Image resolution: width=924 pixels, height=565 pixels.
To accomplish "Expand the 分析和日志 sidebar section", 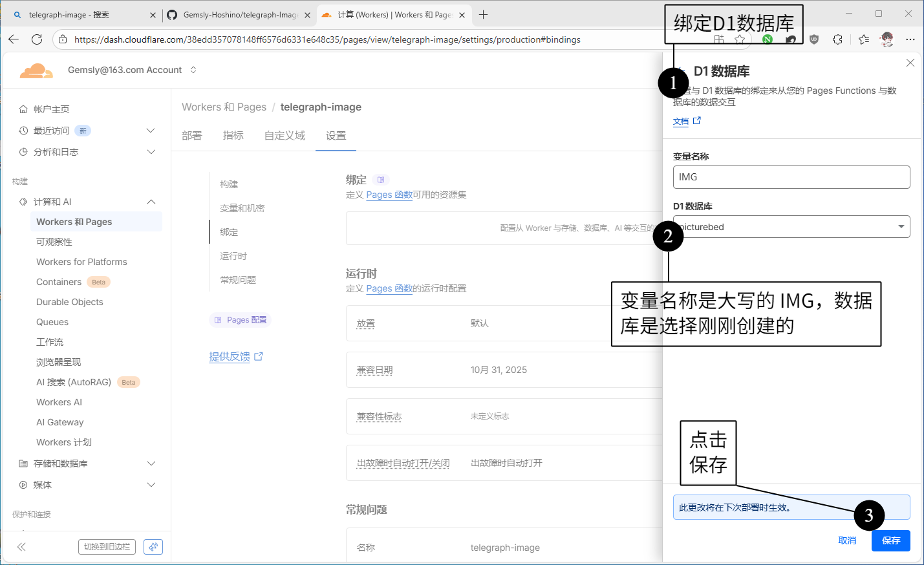I will [x=151, y=152].
